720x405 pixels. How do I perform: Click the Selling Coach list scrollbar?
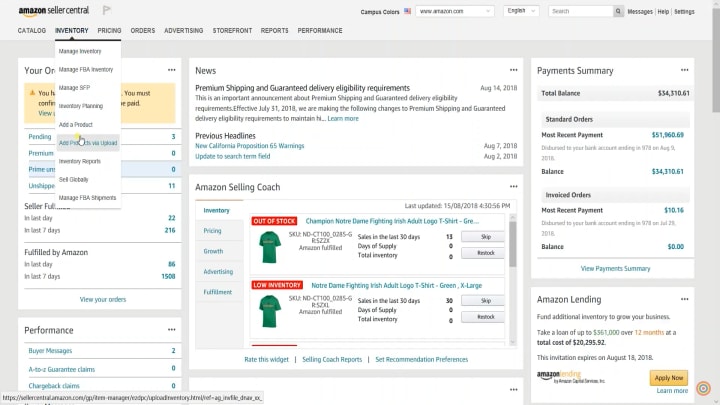513,244
